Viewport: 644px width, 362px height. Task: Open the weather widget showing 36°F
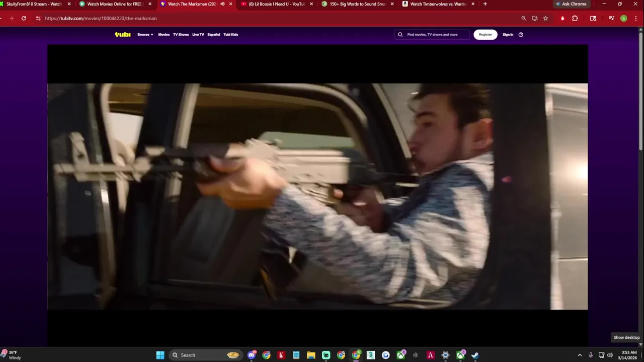tap(12, 355)
